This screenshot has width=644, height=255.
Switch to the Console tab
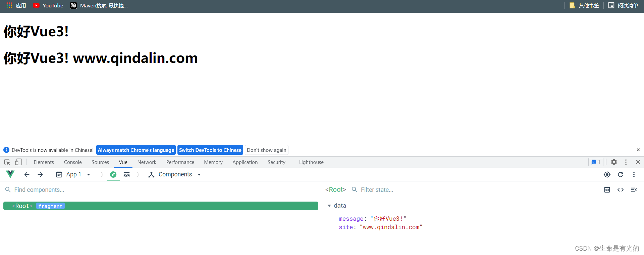(73, 162)
